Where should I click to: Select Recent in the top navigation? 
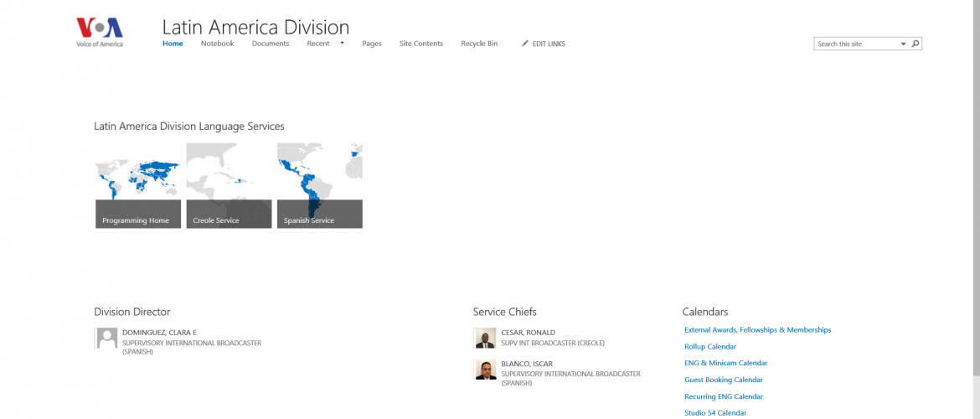(318, 43)
